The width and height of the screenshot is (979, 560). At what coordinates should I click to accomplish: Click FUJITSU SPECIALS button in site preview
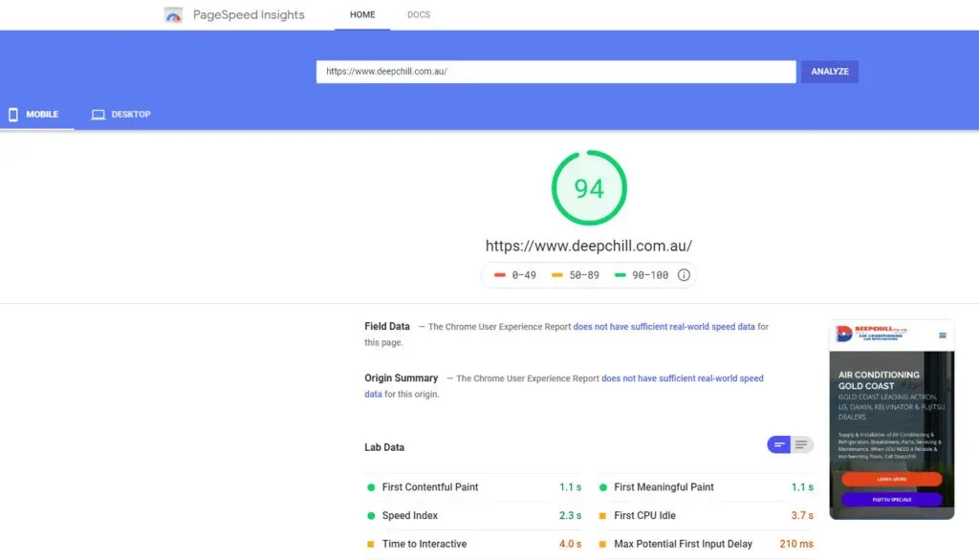[x=892, y=500]
